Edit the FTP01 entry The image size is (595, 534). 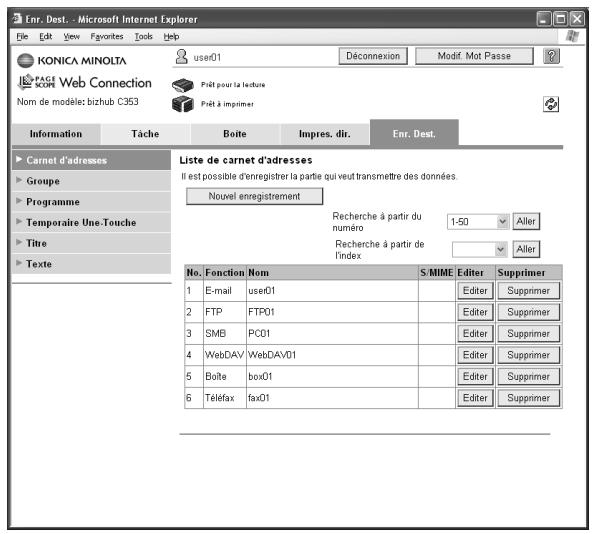click(475, 312)
